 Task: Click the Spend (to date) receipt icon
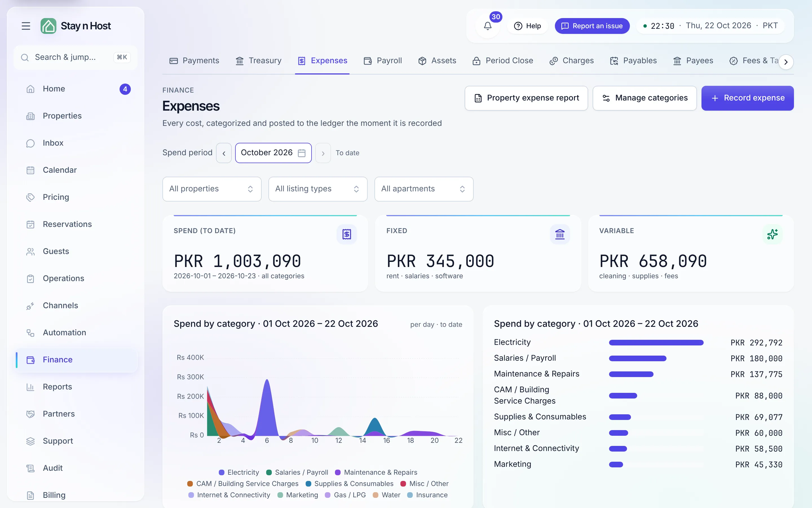point(347,234)
